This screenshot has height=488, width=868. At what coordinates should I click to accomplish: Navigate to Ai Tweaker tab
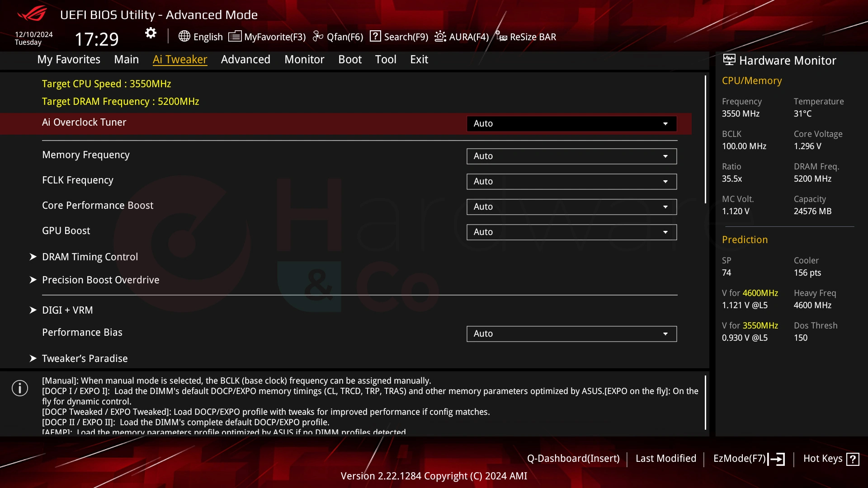click(180, 59)
